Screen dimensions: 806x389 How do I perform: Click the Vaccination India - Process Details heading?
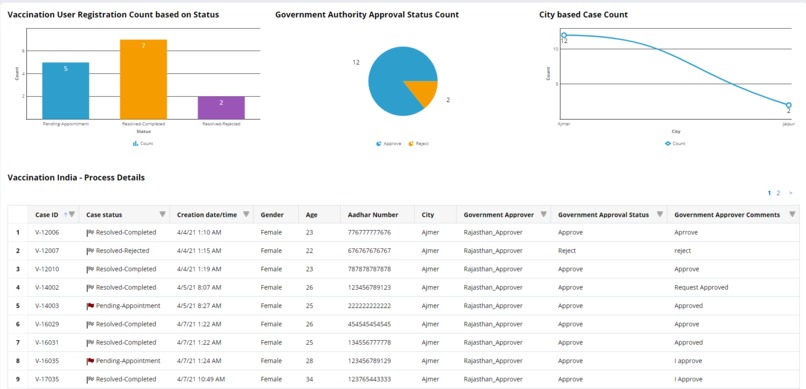tap(76, 178)
